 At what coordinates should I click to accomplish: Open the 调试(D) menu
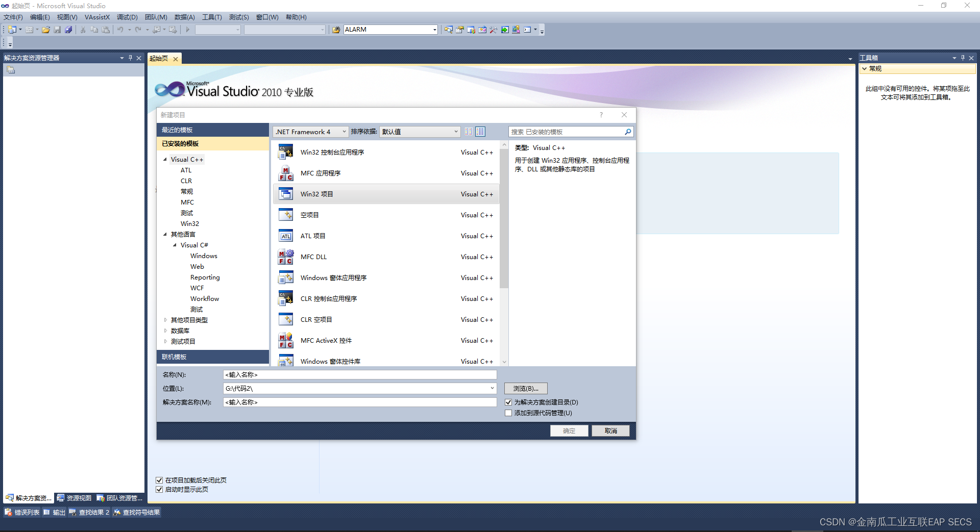coord(127,17)
